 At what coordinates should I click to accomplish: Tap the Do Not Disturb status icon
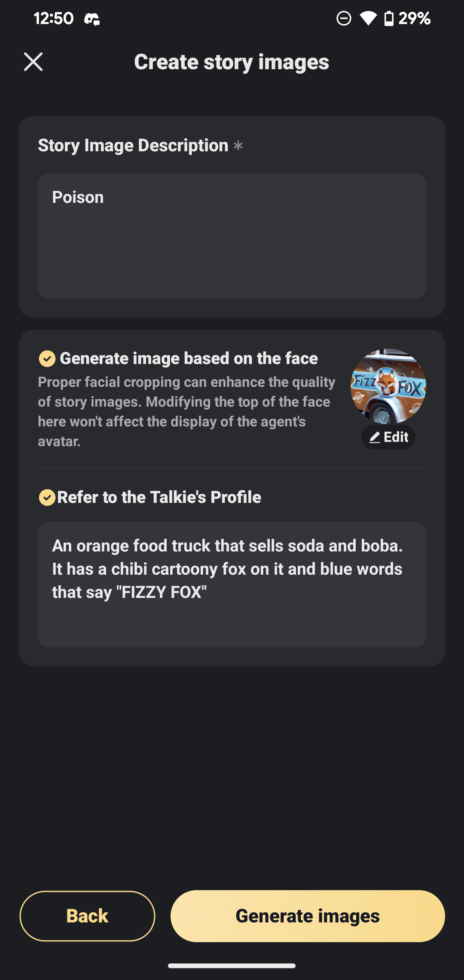[x=344, y=18]
